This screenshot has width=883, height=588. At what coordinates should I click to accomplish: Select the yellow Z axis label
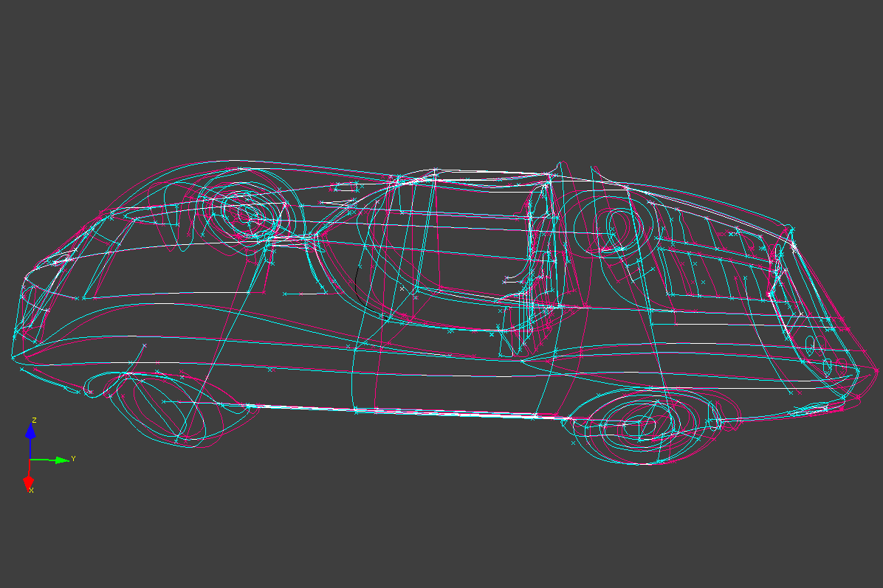point(34,421)
